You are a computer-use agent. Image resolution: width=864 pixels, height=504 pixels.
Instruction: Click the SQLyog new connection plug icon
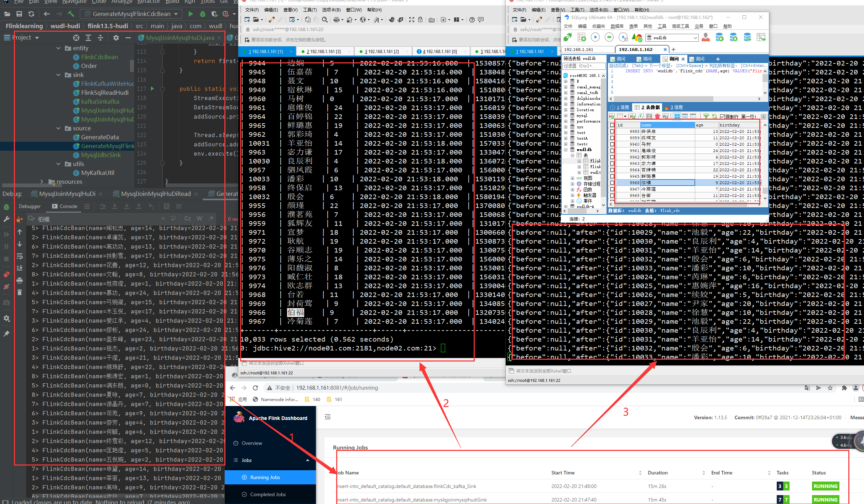click(x=568, y=37)
